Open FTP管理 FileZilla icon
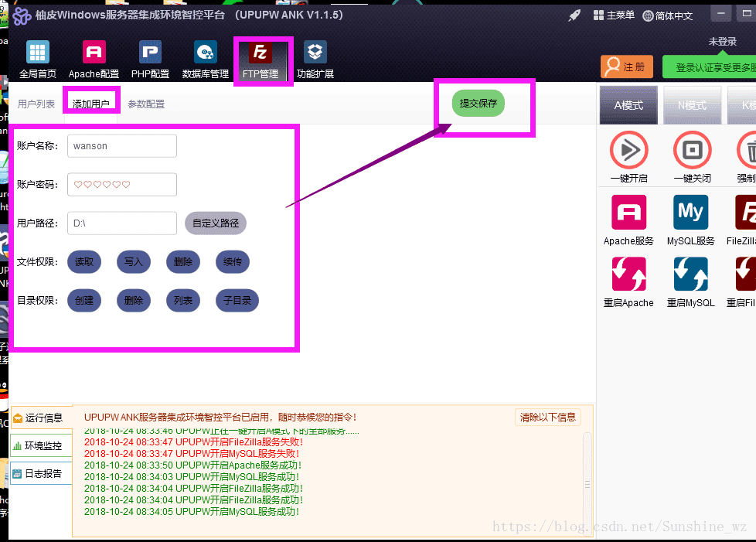This screenshot has height=542, width=756. coord(261,60)
